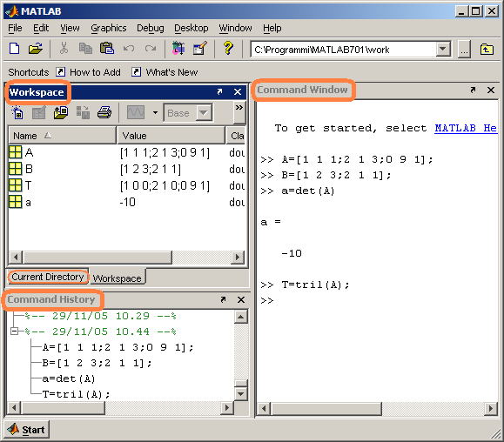This screenshot has height=442, width=504.
Task: Open the File menu
Action: coord(15,28)
